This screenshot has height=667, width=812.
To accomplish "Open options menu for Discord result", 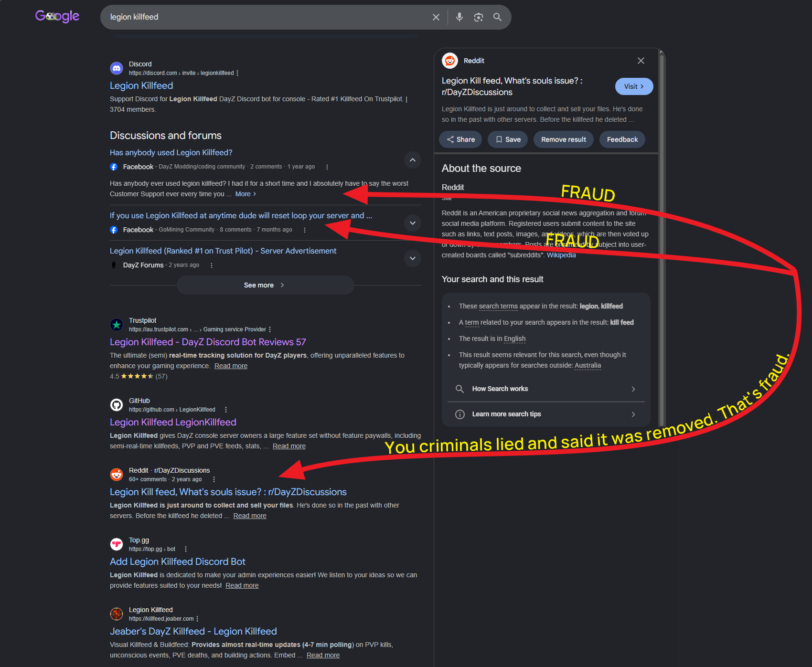I will coord(237,73).
